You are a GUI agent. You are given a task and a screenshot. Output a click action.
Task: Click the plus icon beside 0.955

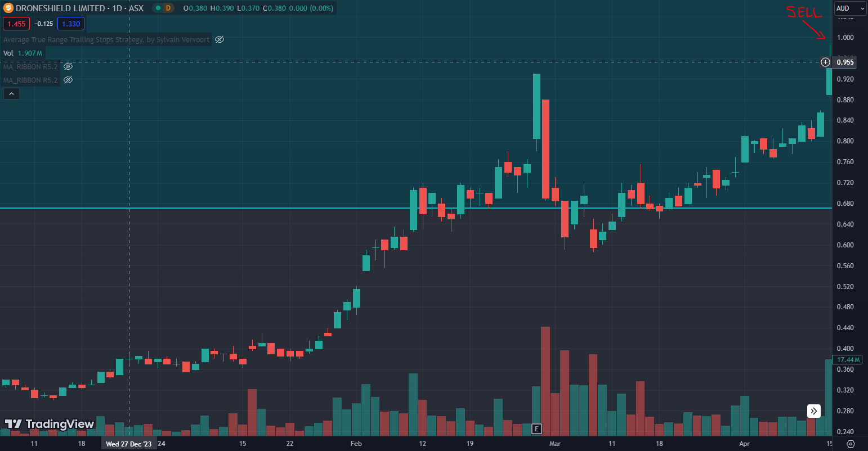(x=825, y=62)
